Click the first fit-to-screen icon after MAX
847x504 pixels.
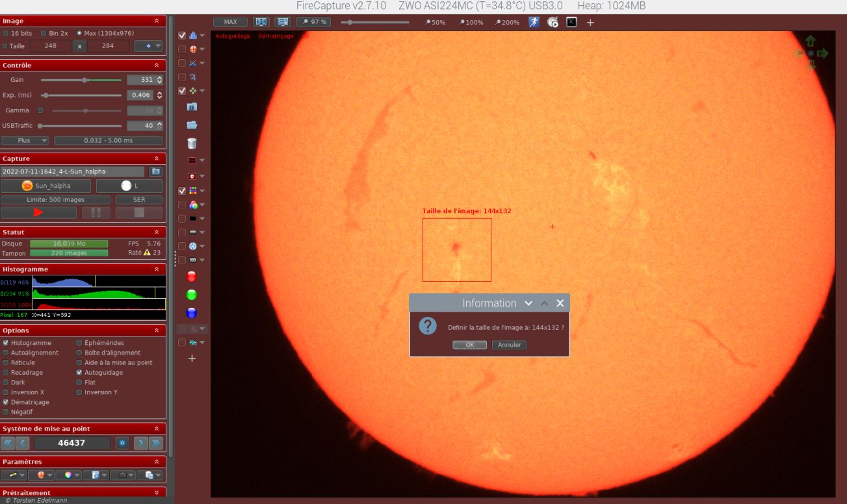click(261, 22)
